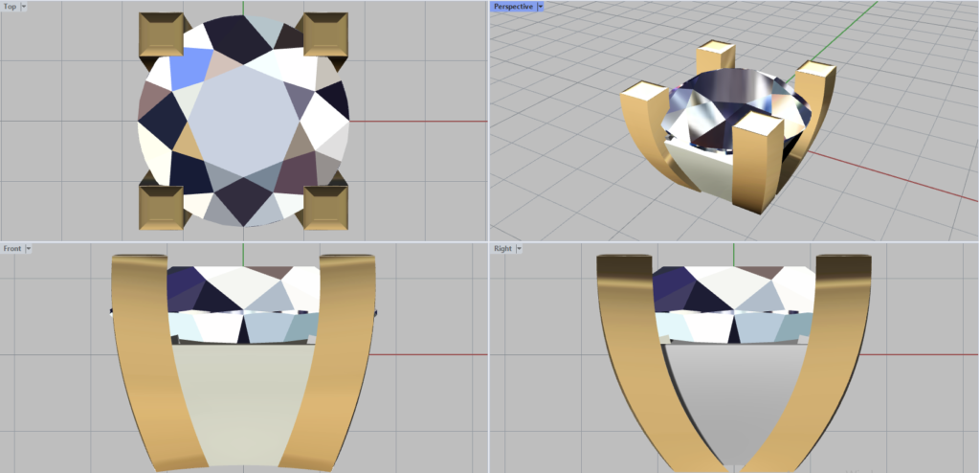Select the Front viewport title label

pos(12,248)
